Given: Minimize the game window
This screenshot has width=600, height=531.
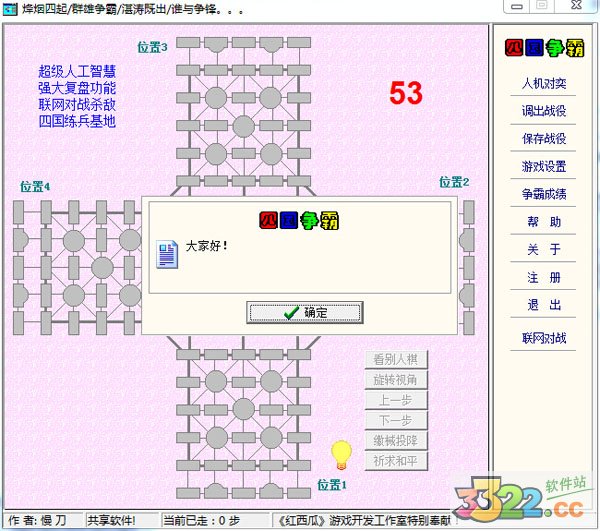Looking at the screenshot, I should pyautogui.click(x=517, y=7).
